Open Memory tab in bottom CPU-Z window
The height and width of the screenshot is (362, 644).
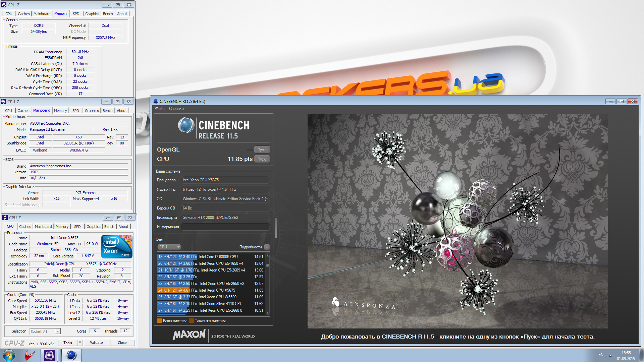pyautogui.click(x=62, y=227)
